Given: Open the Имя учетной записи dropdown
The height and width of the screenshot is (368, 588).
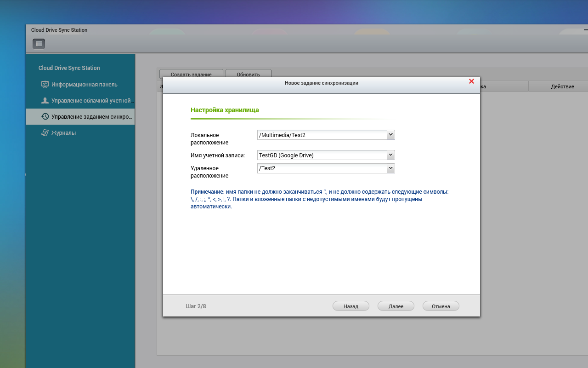Looking at the screenshot, I should tap(390, 155).
